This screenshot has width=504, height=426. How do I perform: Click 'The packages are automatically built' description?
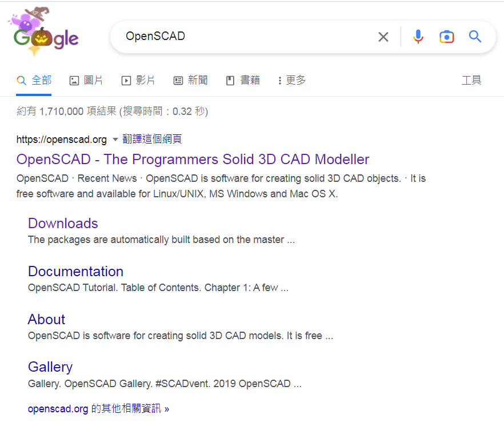(x=161, y=240)
